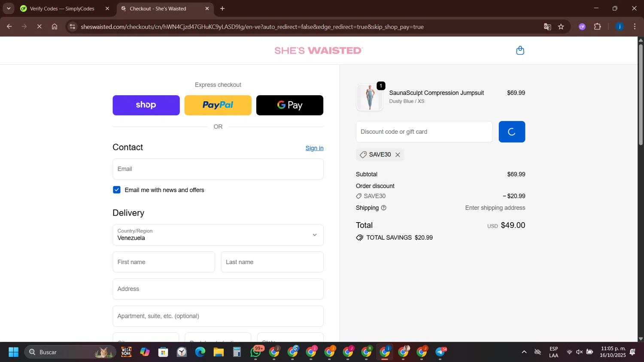Open Calculator from taskbar
644x362 pixels.
[x=237, y=352]
